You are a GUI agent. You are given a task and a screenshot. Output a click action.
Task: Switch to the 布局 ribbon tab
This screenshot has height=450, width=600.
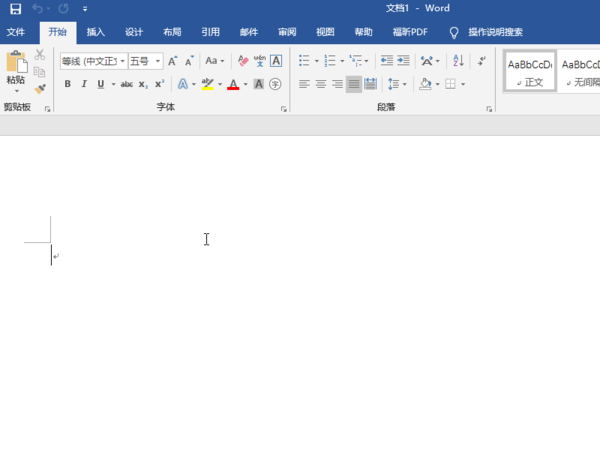click(172, 32)
